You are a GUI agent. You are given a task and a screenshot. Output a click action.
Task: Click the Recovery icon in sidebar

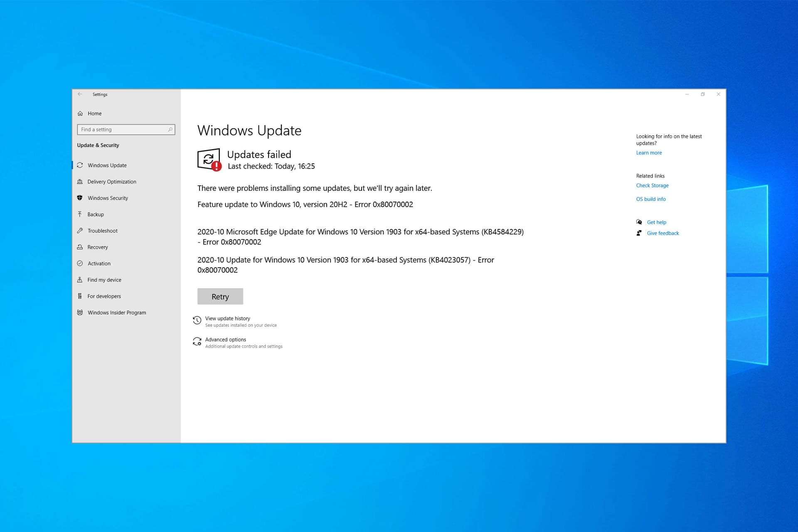[80, 247]
